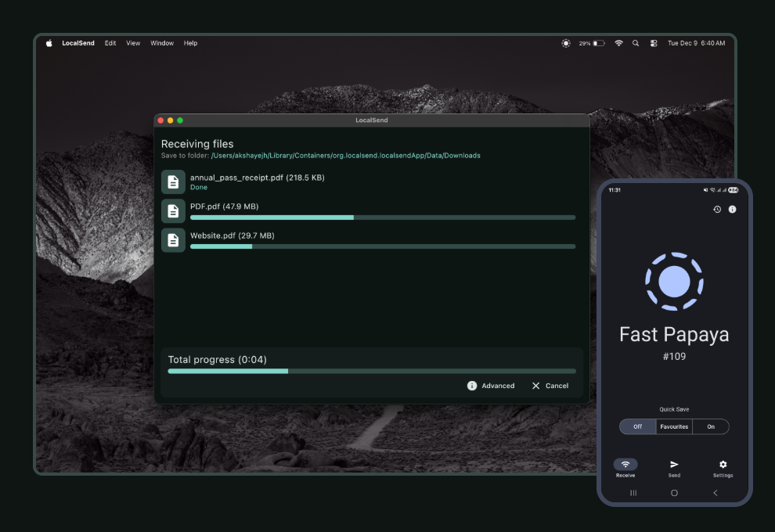Tap Android recent apps button
Image resolution: width=775 pixels, height=532 pixels.
coord(633,493)
